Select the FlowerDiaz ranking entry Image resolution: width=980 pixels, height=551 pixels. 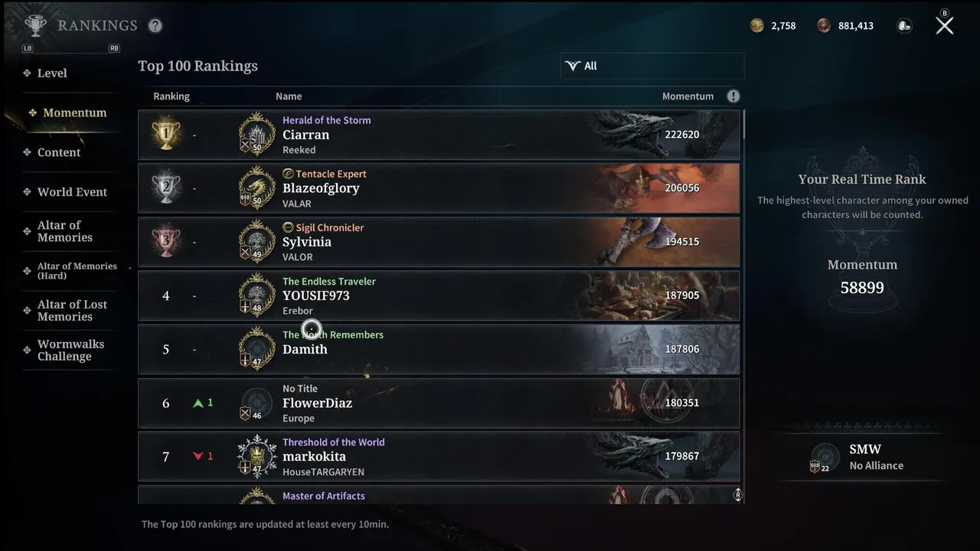tap(439, 403)
